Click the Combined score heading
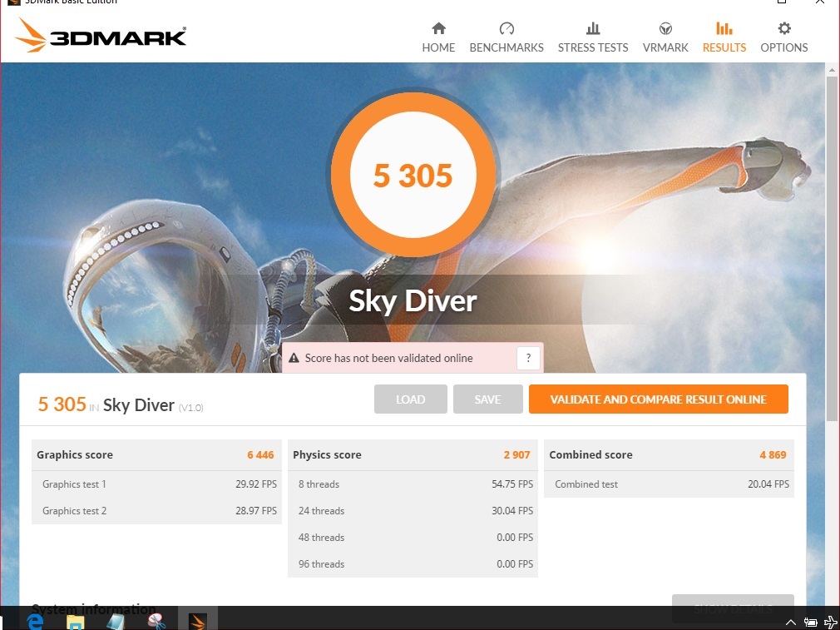 [x=590, y=455]
